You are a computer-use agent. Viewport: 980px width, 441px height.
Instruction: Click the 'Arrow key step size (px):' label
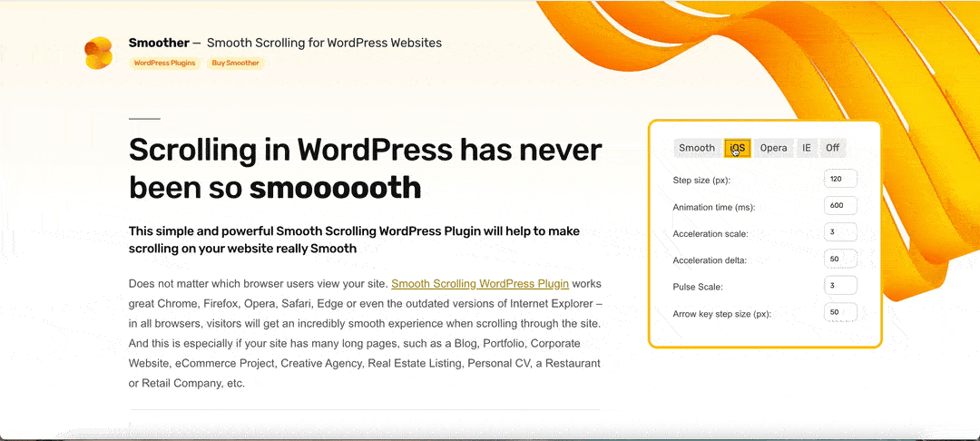722,314
